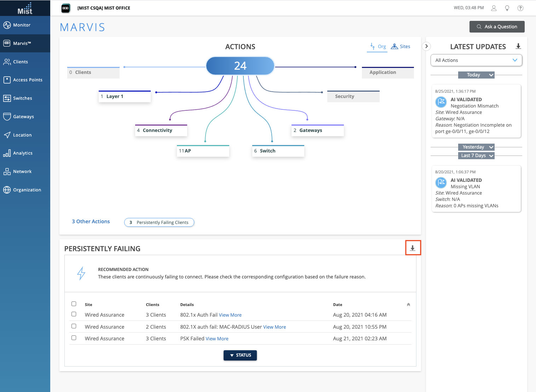This screenshot has width=536, height=392.
Task: Select the Clients action category
Action: coord(93,73)
